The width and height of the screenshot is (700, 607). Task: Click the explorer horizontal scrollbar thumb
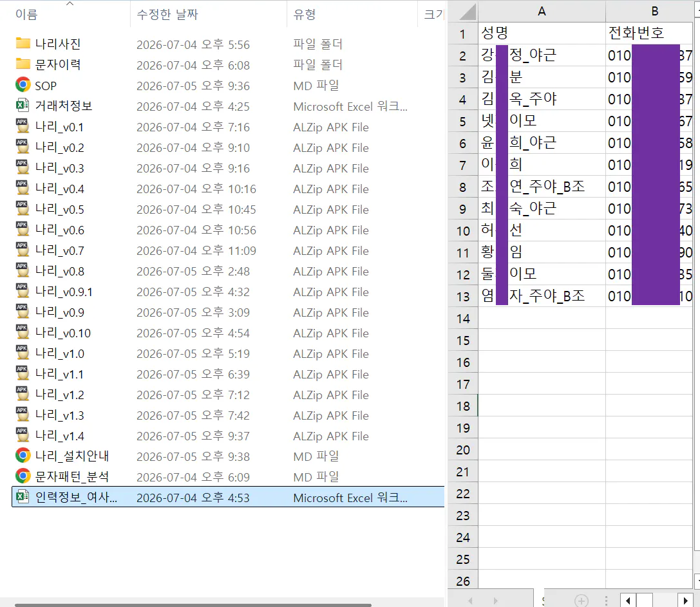(193, 605)
